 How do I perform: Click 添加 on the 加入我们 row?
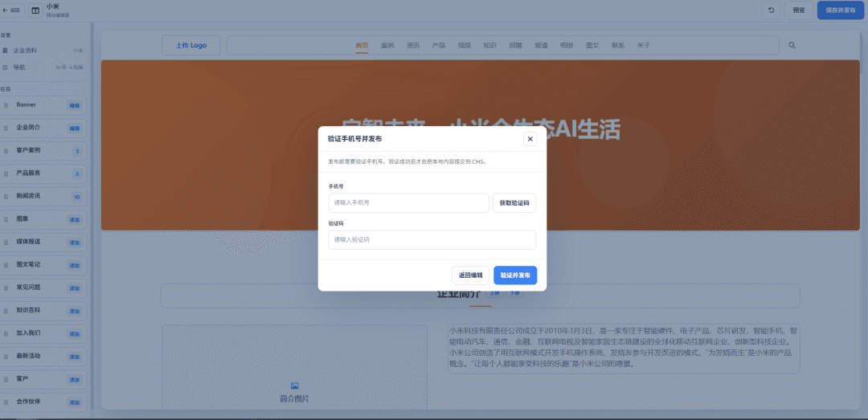(74, 334)
